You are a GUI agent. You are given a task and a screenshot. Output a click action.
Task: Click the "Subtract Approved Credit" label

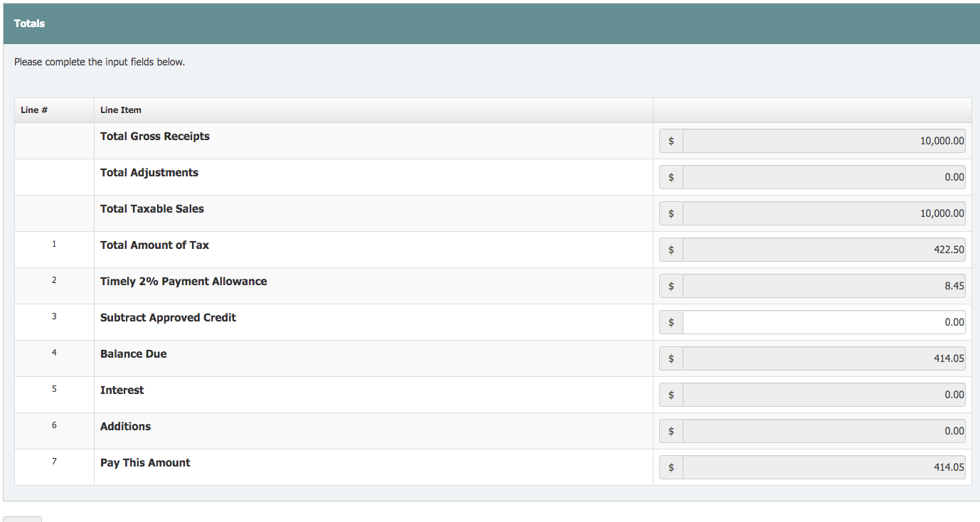(x=168, y=318)
